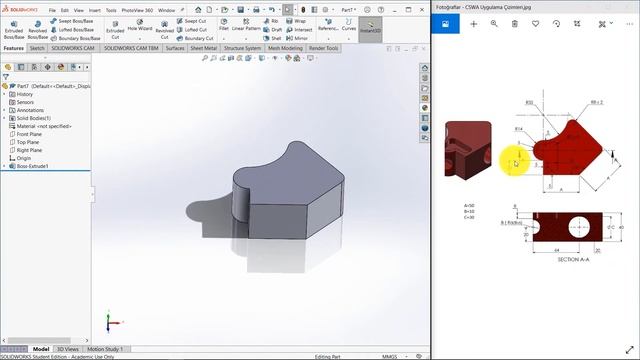Open the 3D Views tab

pos(67,349)
